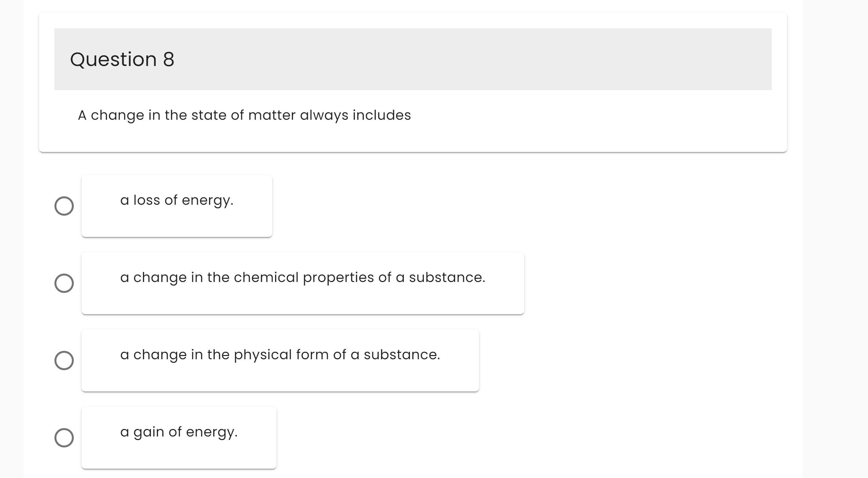Click the text 'a loss of energy.'
The height and width of the screenshot is (478, 868).
pos(177,200)
